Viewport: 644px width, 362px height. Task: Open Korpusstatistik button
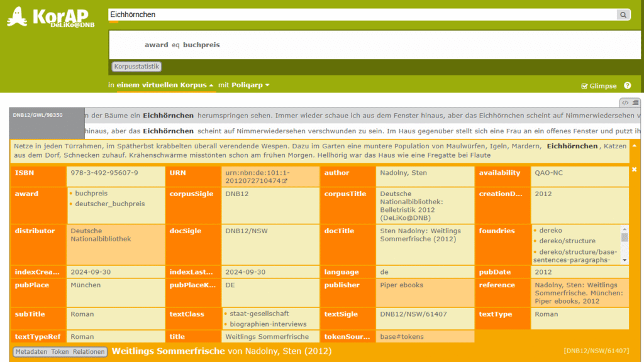click(136, 67)
